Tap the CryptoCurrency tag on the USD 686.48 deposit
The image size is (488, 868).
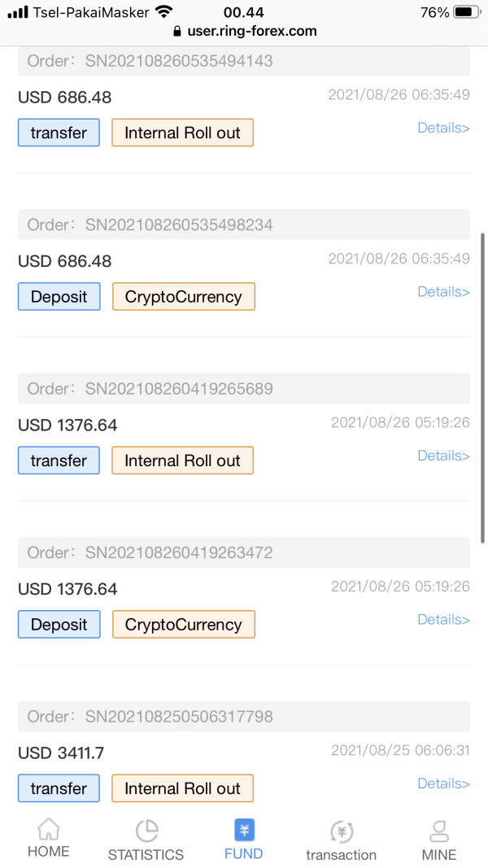184,297
